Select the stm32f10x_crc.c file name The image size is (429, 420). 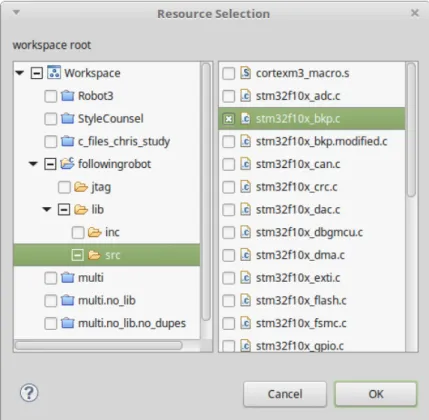(x=296, y=187)
